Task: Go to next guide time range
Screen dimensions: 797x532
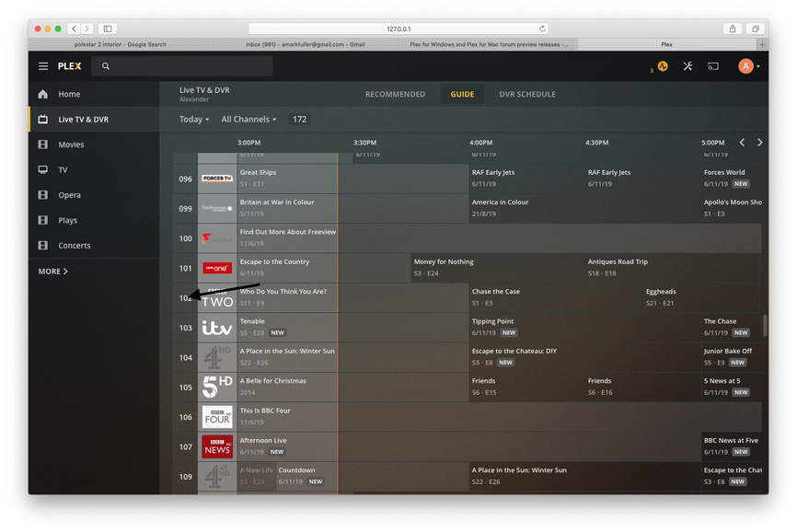Action: (x=760, y=143)
